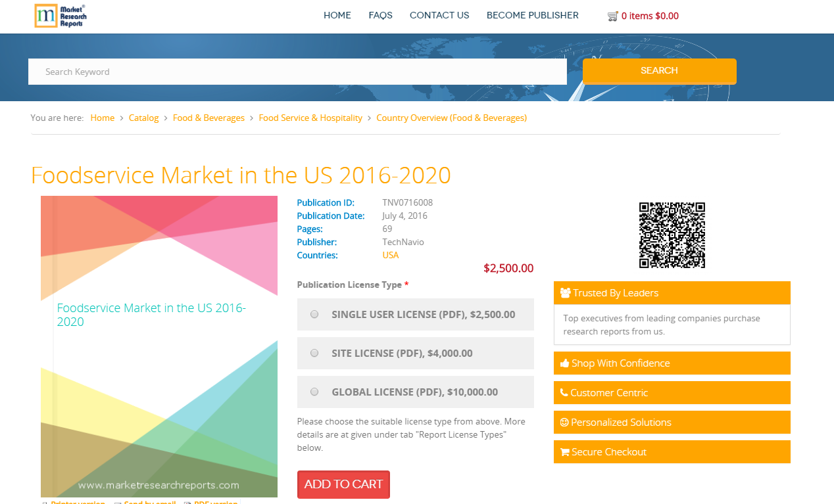This screenshot has width=834, height=504.
Task: Click the PDF icon beside PDF version
Action: point(189,503)
